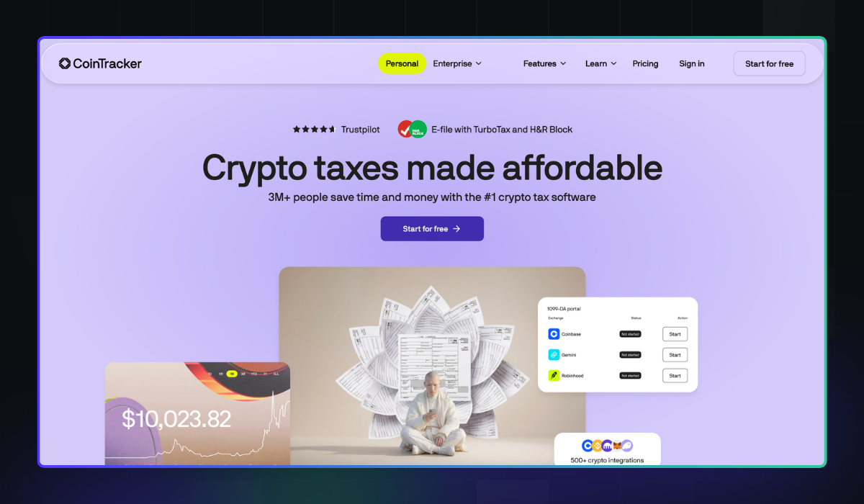Expand the Enterprise dropdown

(457, 63)
